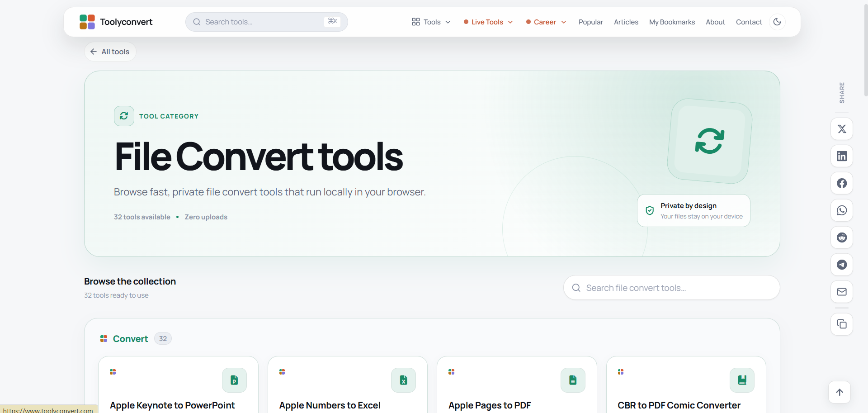This screenshot has height=413, width=868.
Task: Copy page link icon
Action: tap(842, 324)
